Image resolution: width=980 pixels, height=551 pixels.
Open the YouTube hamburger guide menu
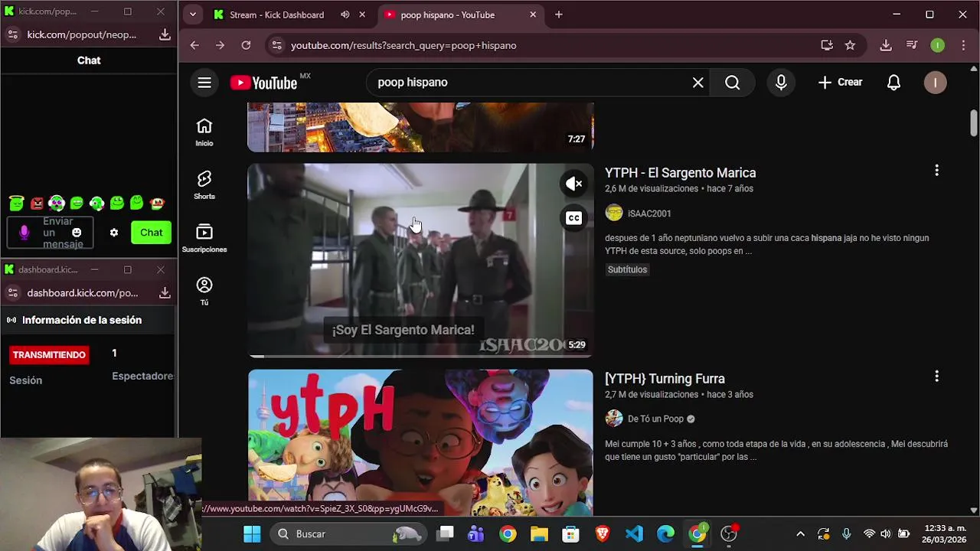pos(204,83)
